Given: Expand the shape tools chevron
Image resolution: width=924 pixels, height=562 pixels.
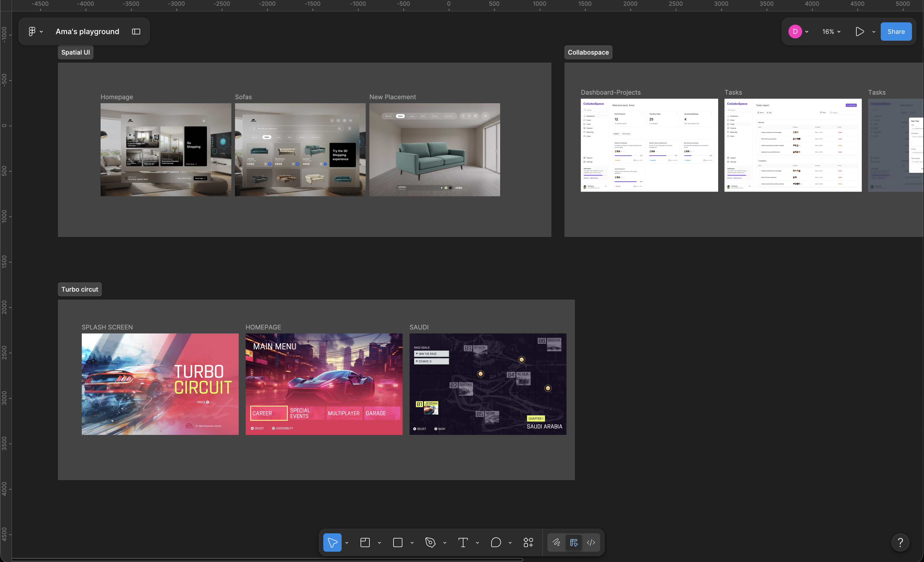Looking at the screenshot, I should (x=412, y=543).
